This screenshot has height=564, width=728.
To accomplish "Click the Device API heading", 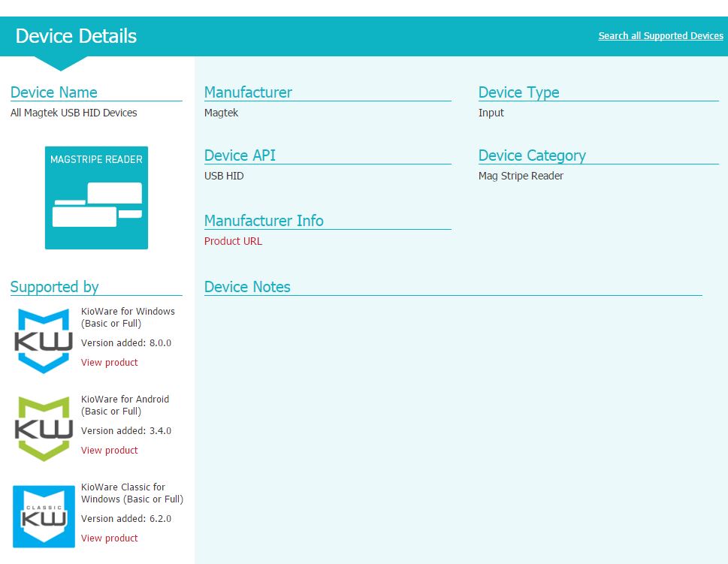I will (240, 155).
